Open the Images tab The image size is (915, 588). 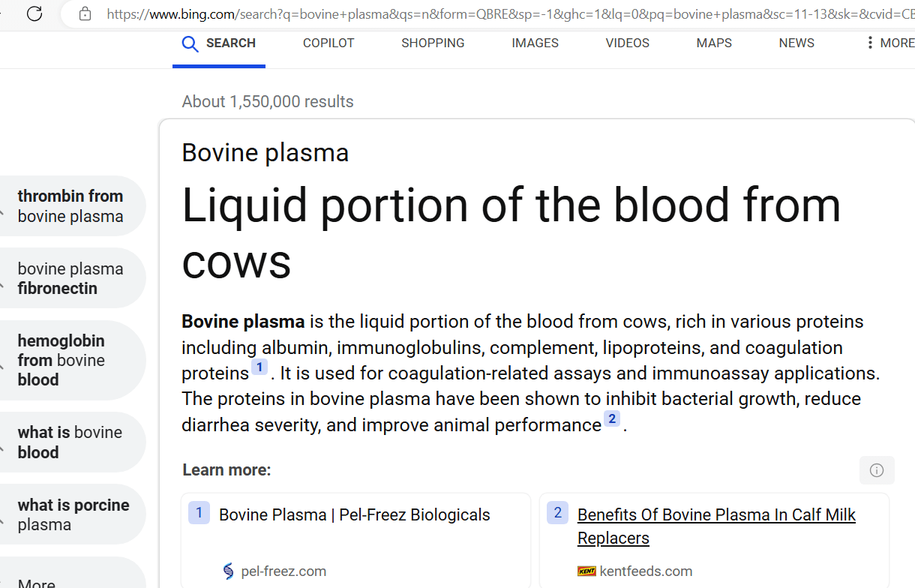[535, 43]
